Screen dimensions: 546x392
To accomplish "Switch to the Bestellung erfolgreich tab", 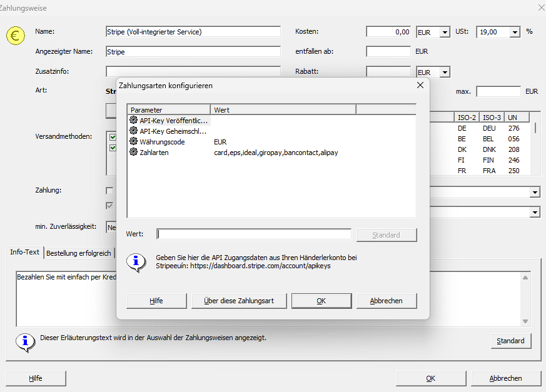I will click(79, 253).
